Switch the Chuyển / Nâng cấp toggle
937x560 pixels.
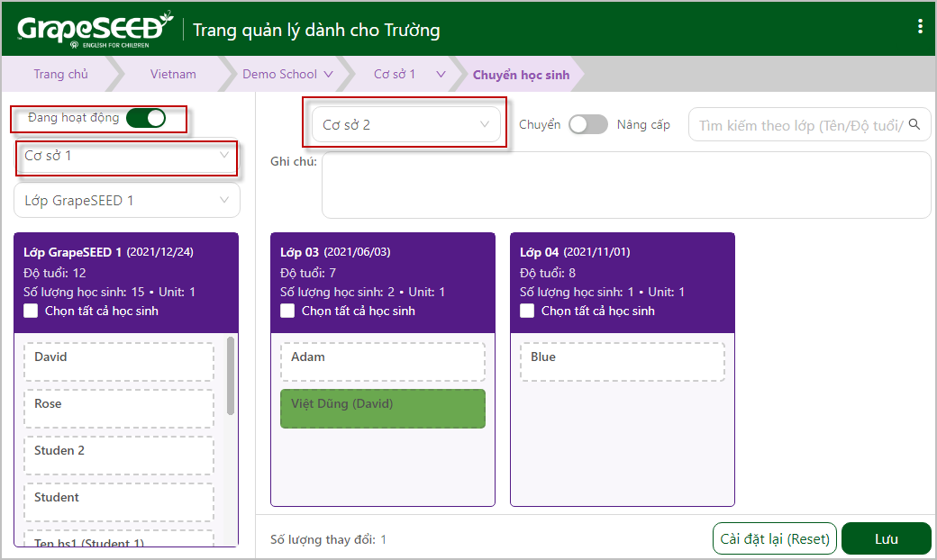[588, 124]
